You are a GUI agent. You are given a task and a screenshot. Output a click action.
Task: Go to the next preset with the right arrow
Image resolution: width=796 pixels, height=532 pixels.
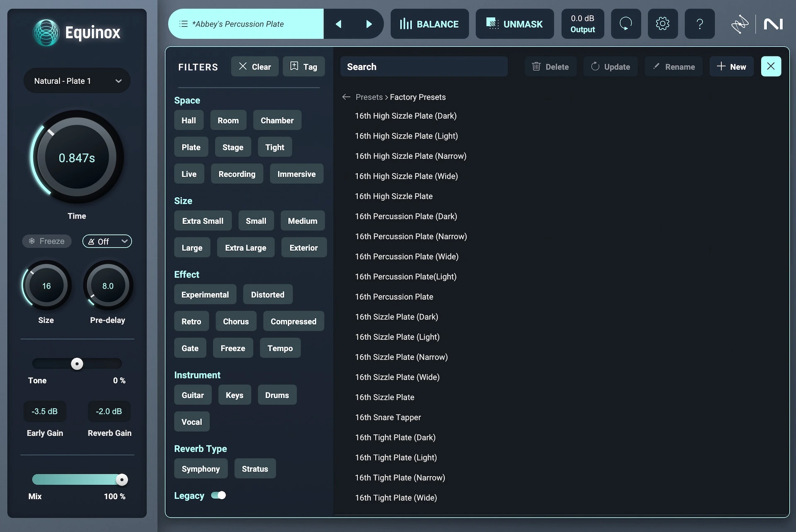[x=369, y=24]
